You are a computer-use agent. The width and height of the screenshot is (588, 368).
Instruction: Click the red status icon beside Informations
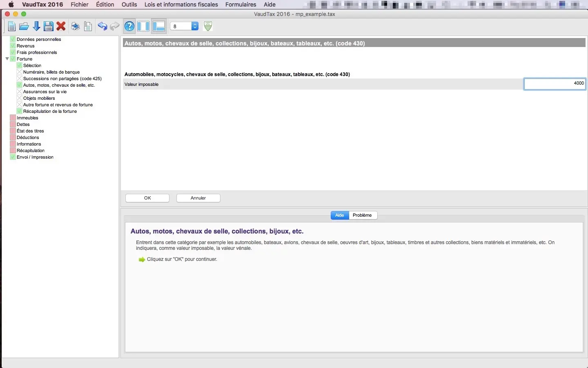tap(13, 144)
